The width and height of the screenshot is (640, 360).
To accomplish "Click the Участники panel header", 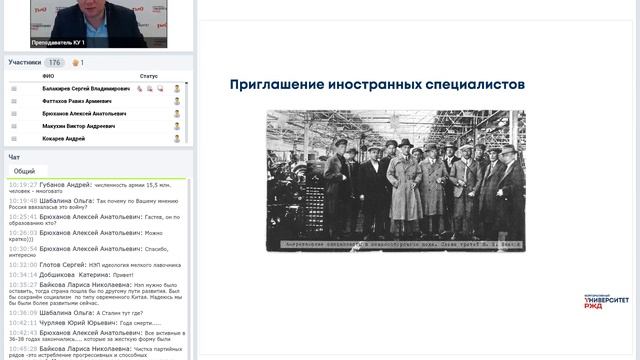I will (x=25, y=62).
